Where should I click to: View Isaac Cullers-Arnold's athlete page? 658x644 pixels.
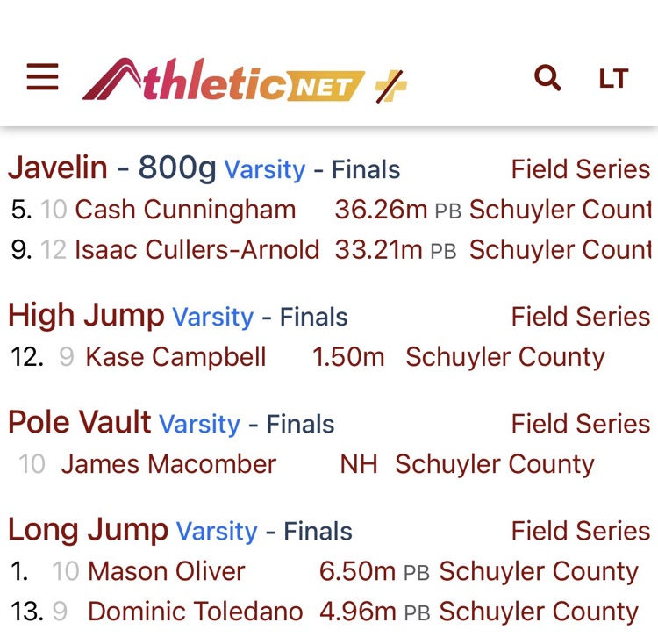point(197,249)
